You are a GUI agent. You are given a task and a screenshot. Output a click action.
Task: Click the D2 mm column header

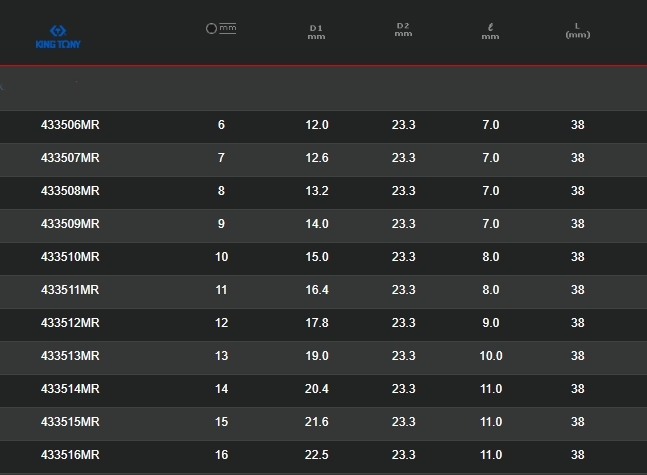click(403, 30)
